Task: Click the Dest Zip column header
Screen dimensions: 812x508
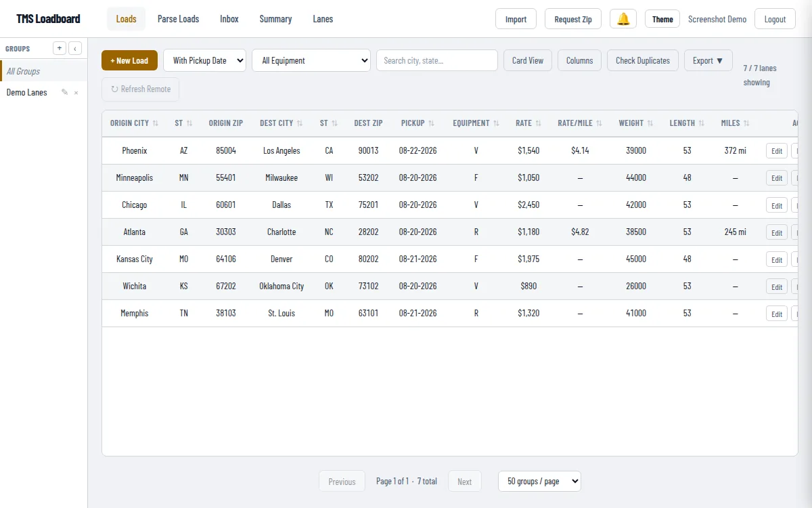Action: click(x=368, y=123)
